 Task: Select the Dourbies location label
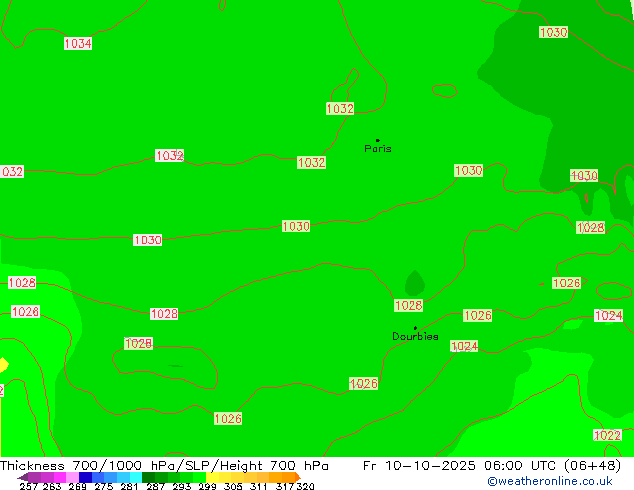click(x=415, y=336)
